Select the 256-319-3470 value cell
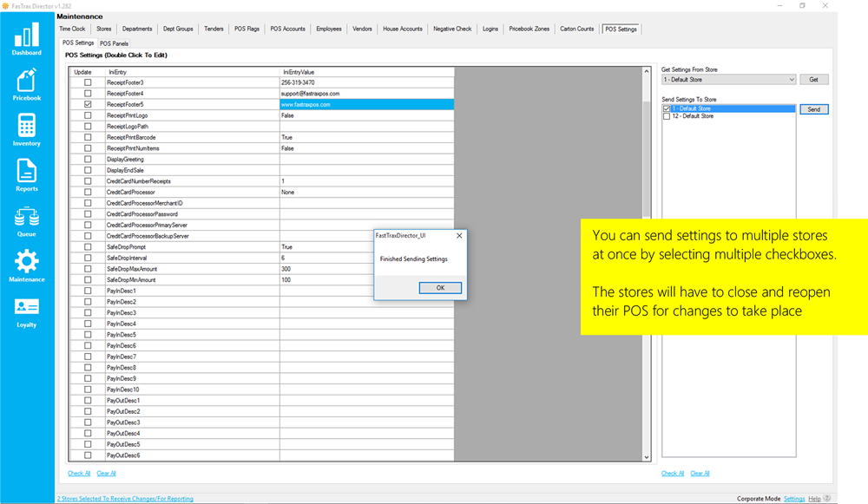Image resolution: width=868 pixels, height=504 pixels. point(366,82)
